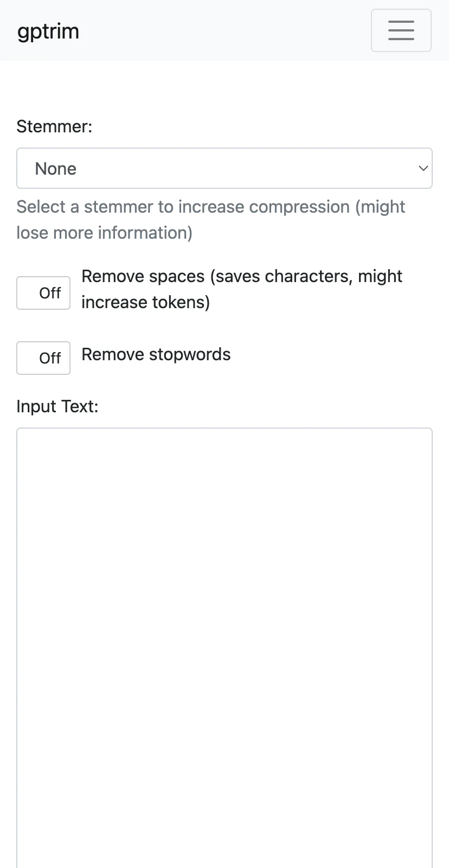This screenshot has height=868, width=449.
Task: Click the empty navbar area beside gptrim
Action: [225, 30]
